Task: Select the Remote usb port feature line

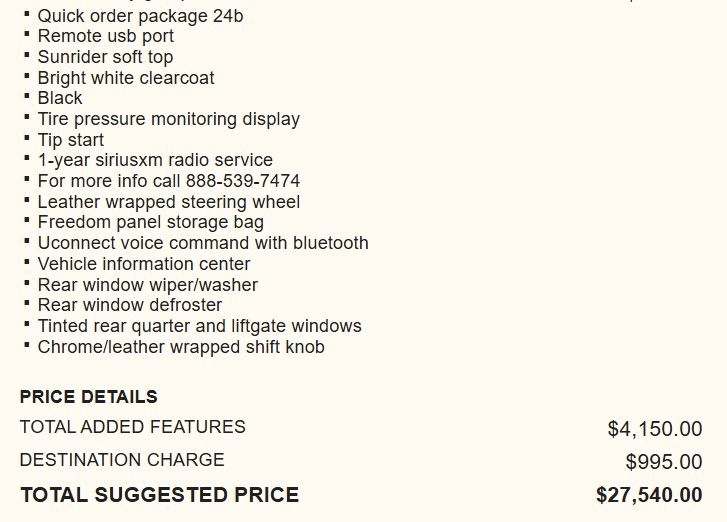Action: coord(105,37)
